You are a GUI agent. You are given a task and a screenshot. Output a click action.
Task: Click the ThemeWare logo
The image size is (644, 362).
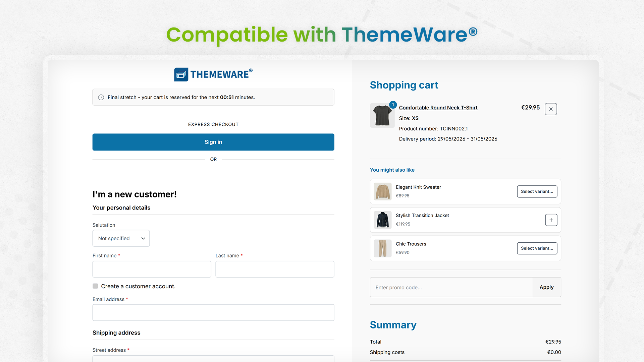pos(213,74)
